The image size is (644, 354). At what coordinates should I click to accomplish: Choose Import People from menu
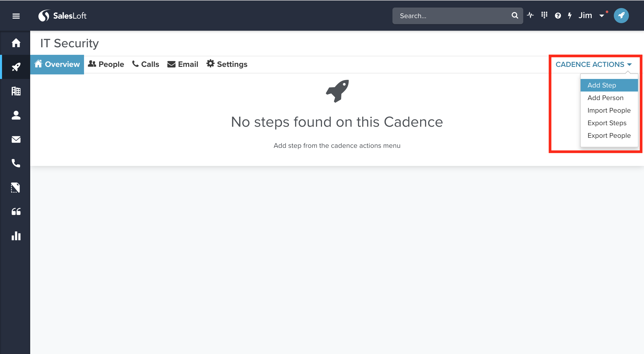click(x=609, y=110)
